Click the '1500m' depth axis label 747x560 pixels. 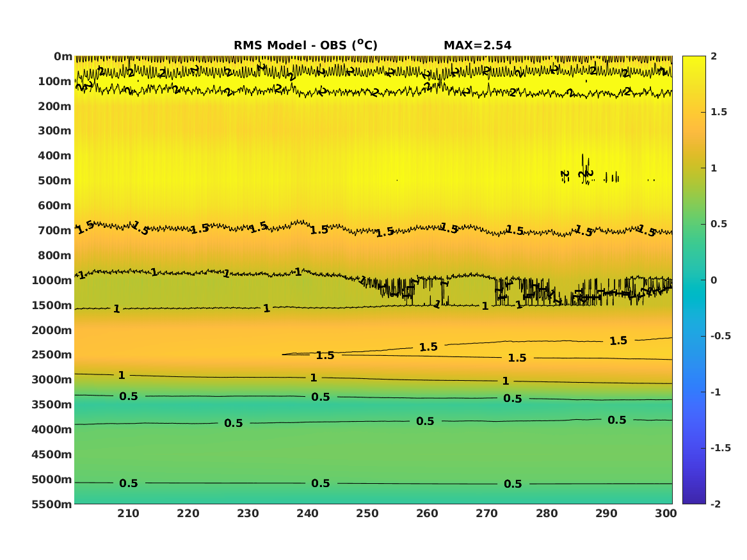point(52,305)
